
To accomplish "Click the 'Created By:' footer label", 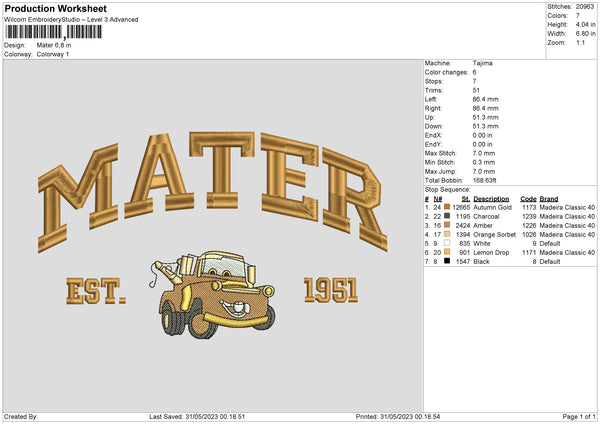I will coord(21,417).
